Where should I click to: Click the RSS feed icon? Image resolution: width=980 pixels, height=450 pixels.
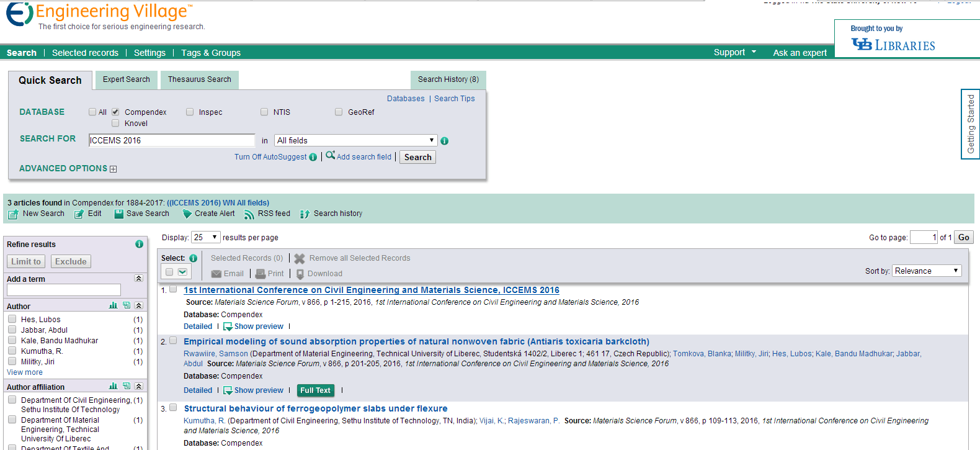tap(249, 214)
